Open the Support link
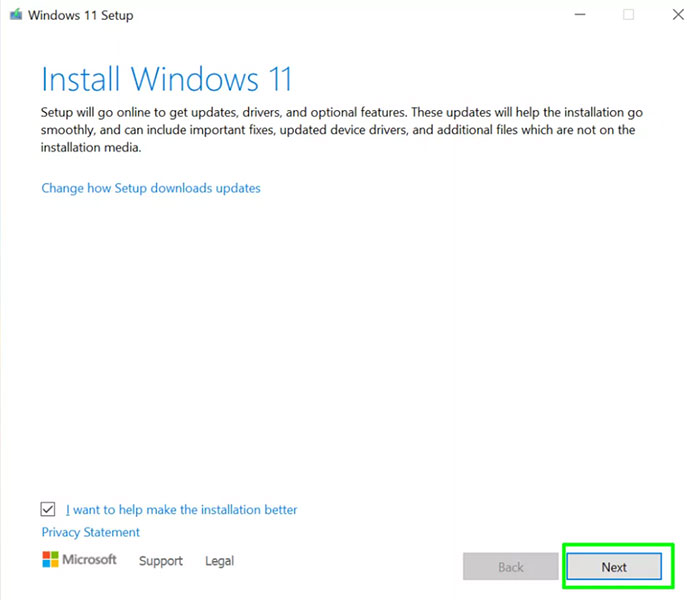Image resolution: width=700 pixels, height=600 pixels. [x=161, y=561]
